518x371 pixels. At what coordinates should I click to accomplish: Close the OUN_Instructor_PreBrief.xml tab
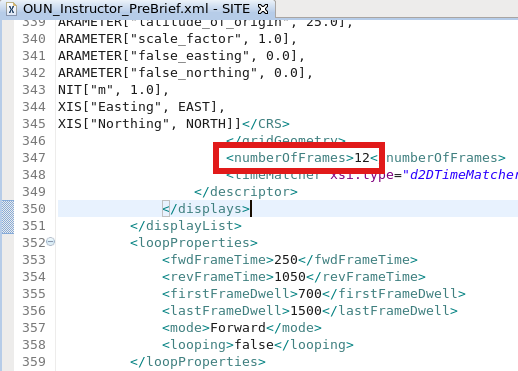coord(263,9)
